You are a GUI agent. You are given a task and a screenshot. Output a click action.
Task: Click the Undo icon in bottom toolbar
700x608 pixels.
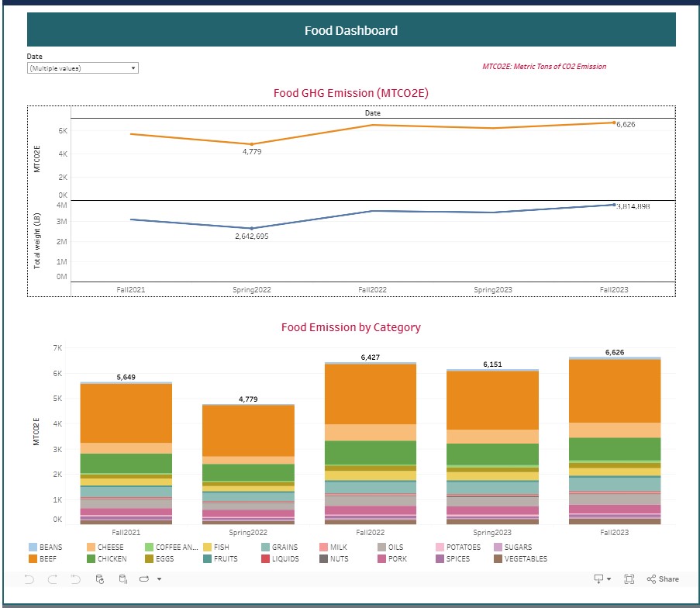29,579
